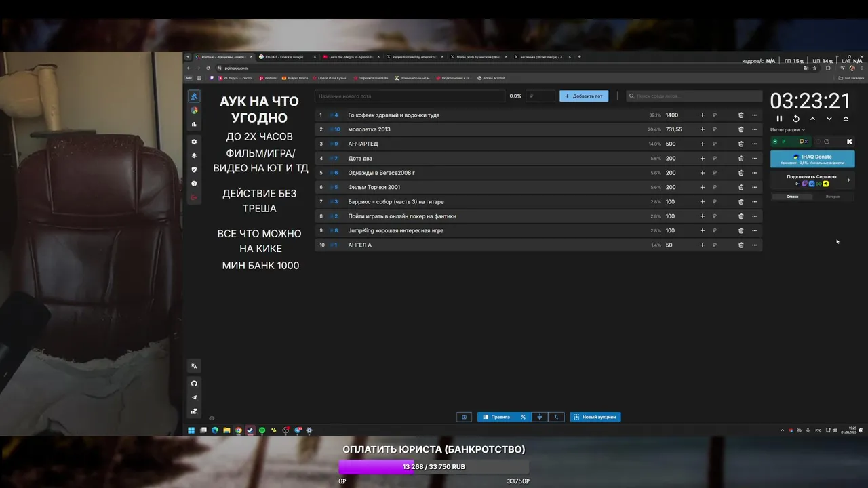Click the double-up arrow timer icon
Screen dimensions: 868x488
click(846, 119)
